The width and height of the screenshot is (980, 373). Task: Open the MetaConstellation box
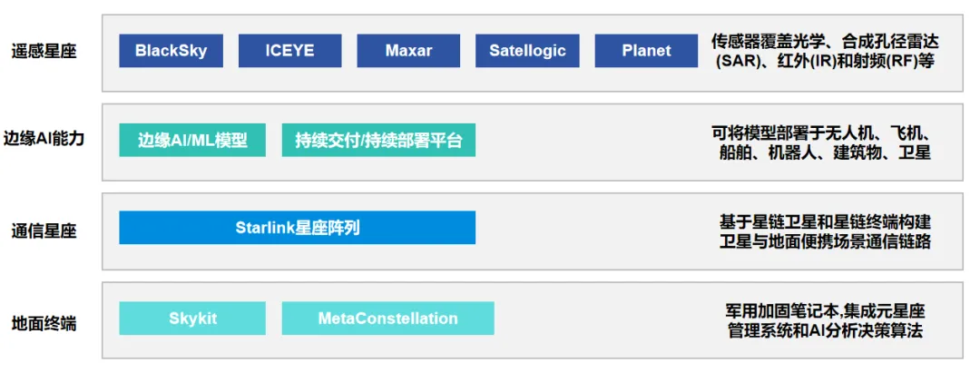[x=387, y=319]
